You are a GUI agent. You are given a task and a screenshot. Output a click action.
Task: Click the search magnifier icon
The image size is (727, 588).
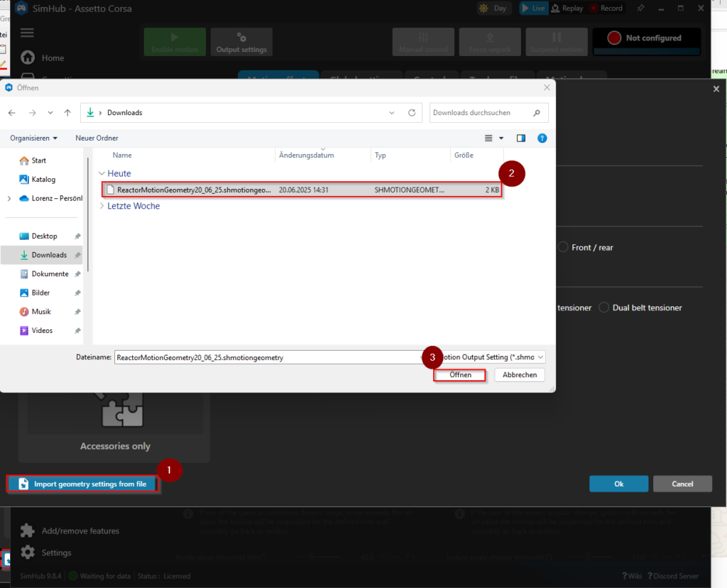[x=537, y=113]
